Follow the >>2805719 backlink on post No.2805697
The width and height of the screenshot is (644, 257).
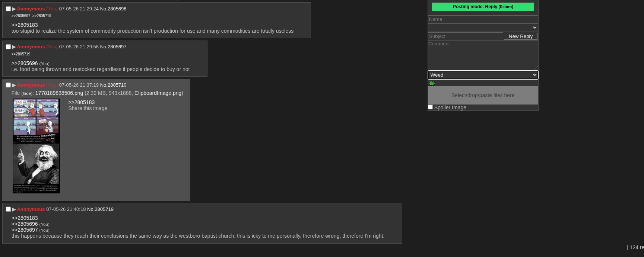21,54
